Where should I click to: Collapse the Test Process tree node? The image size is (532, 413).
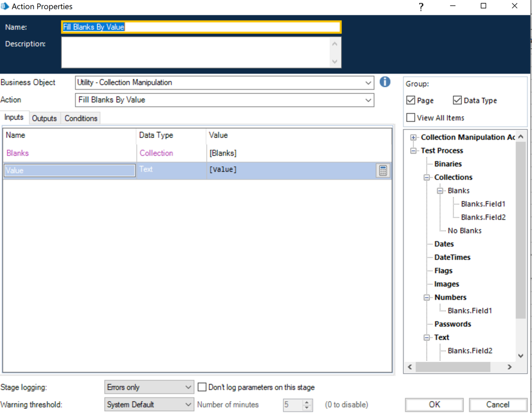coord(413,151)
